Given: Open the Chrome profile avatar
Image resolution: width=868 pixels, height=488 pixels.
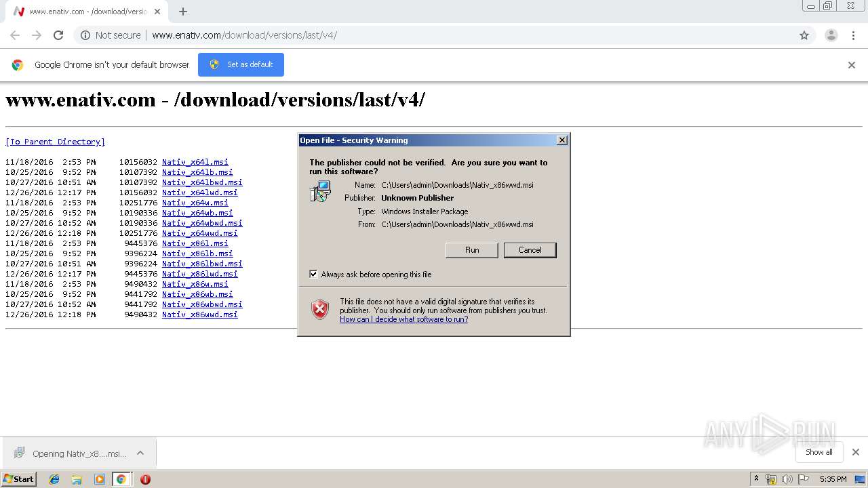Looking at the screenshot, I should [x=831, y=35].
